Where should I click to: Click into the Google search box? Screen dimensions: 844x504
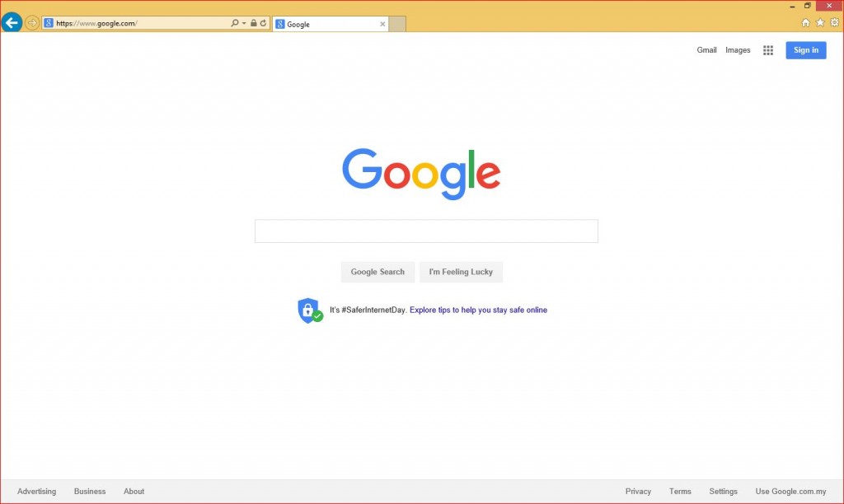tap(426, 231)
